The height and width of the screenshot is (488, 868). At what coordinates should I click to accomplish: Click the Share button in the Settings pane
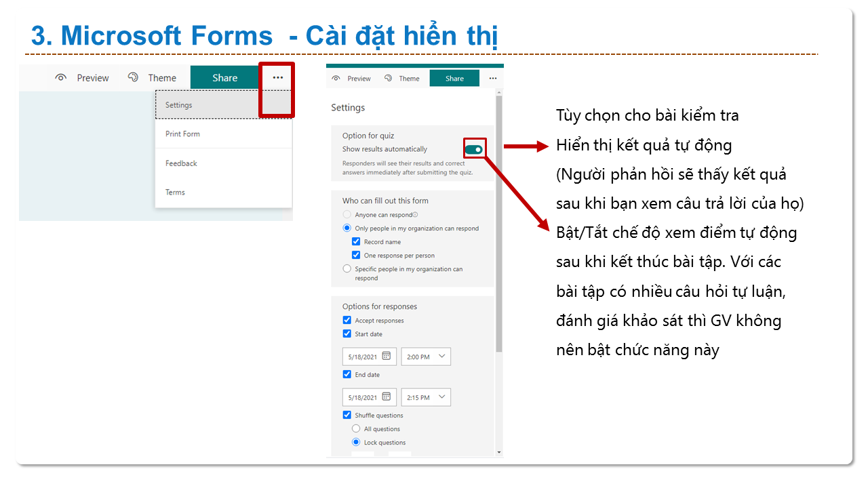pyautogui.click(x=454, y=79)
